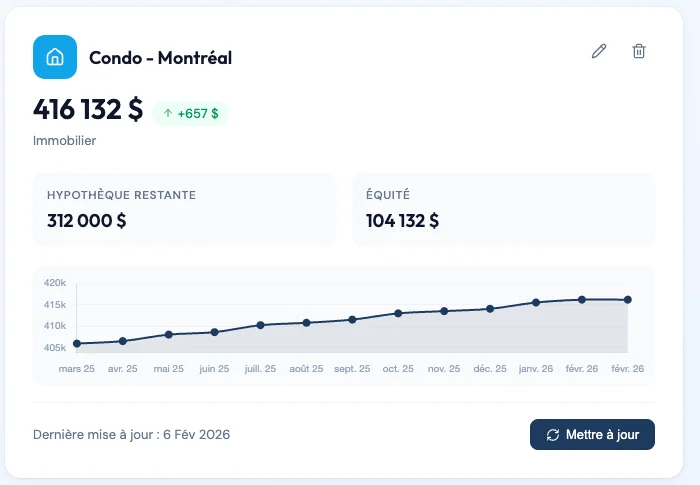Viewport: 700px width, 485px height.
Task: Open the Hypothèque restante card
Action: click(x=184, y=209)
